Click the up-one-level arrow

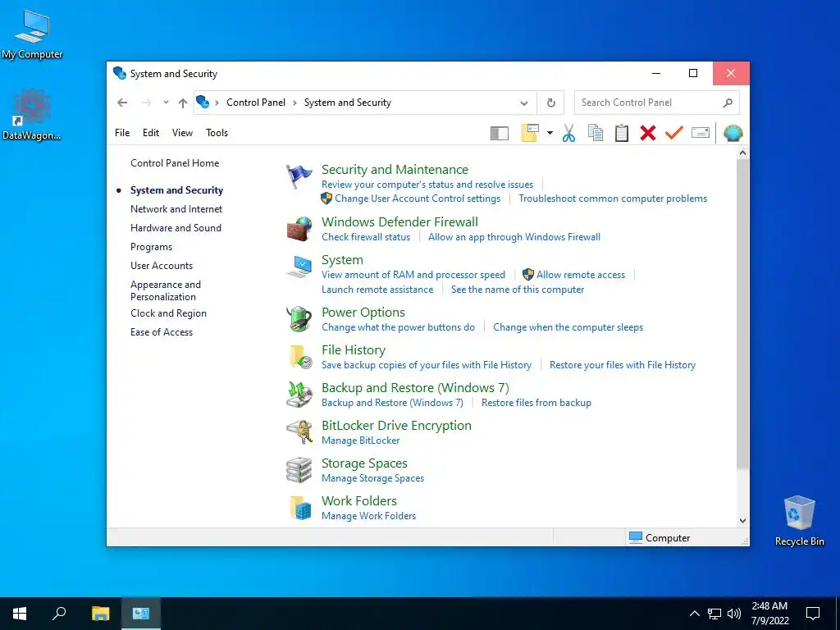[183, 103]
